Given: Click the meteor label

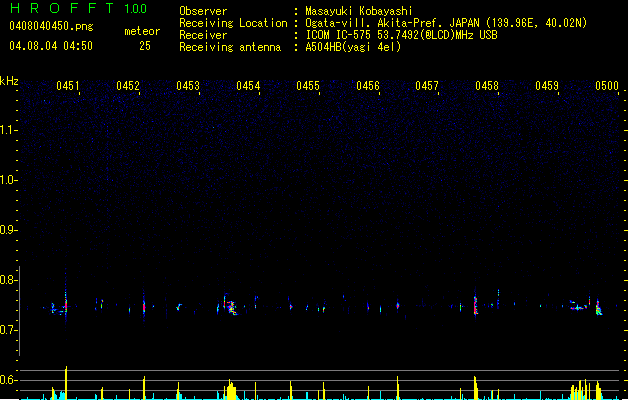Looking at the screenshot, I should (142, 31).
